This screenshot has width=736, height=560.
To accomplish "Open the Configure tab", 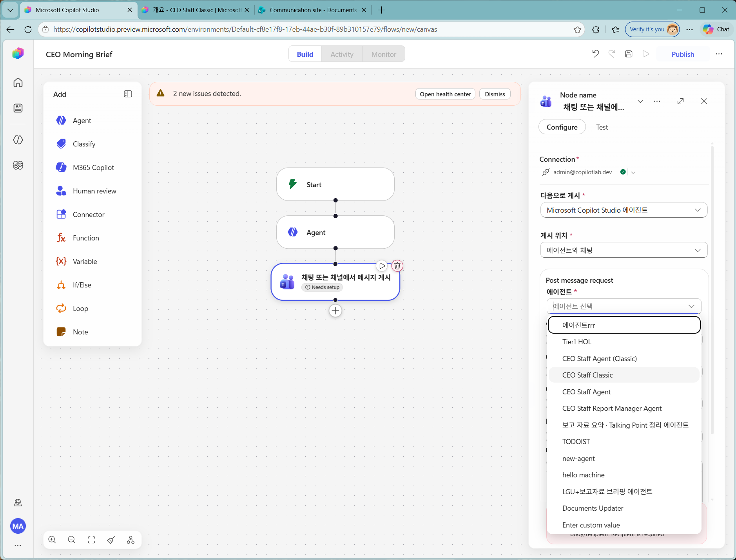I will coord(562,127).
